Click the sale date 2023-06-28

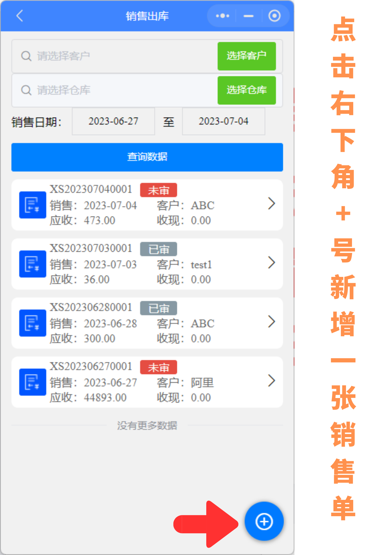click(110, 324)
